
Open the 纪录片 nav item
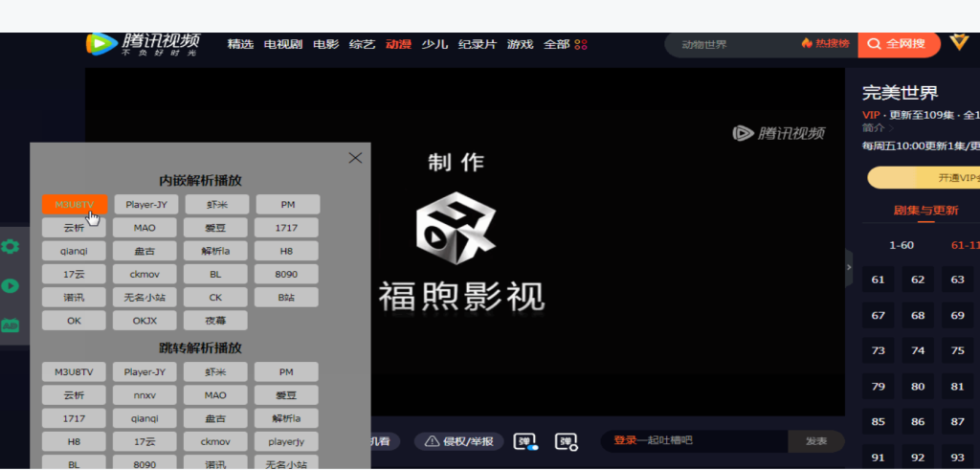point(478,44)
